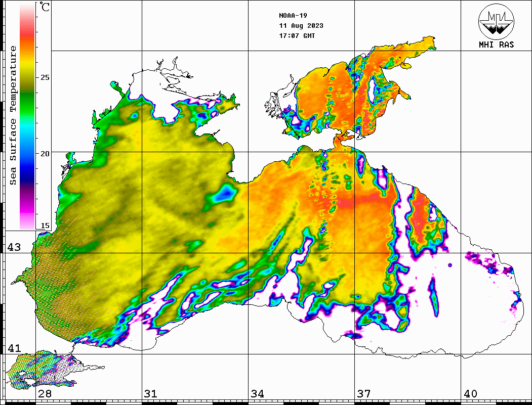The image size is (532, 405).
Task: Click the blue cold-water eddy west of Crimea
Action: pos(225,195)
